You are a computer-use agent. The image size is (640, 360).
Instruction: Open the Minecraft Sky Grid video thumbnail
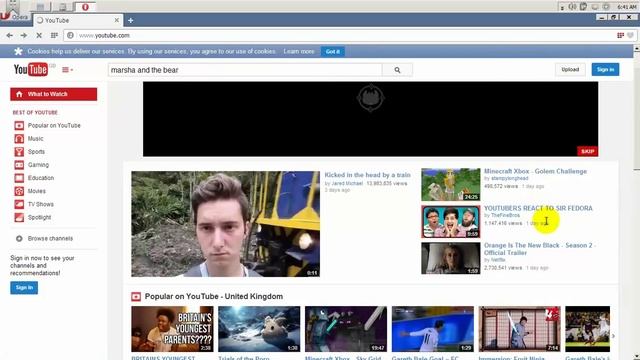[346, 329]
